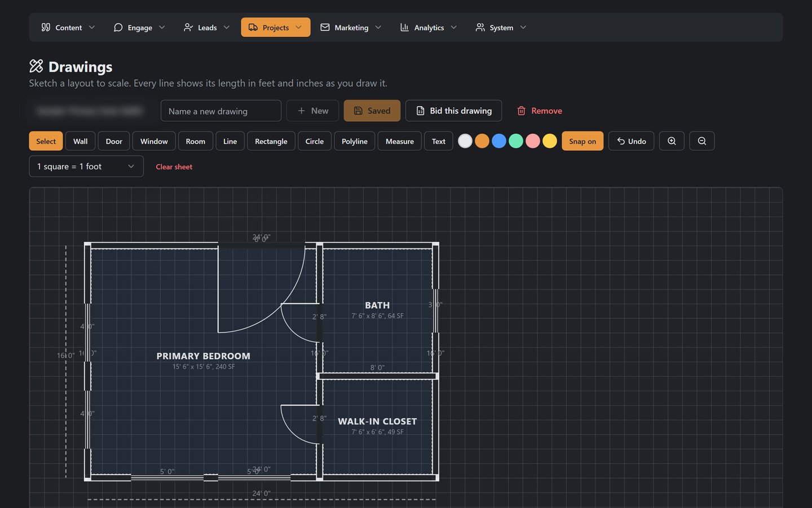Click the System users icon
Image resolution: width=812 pixels, height=508 pixels.
(x=480, y=27)
